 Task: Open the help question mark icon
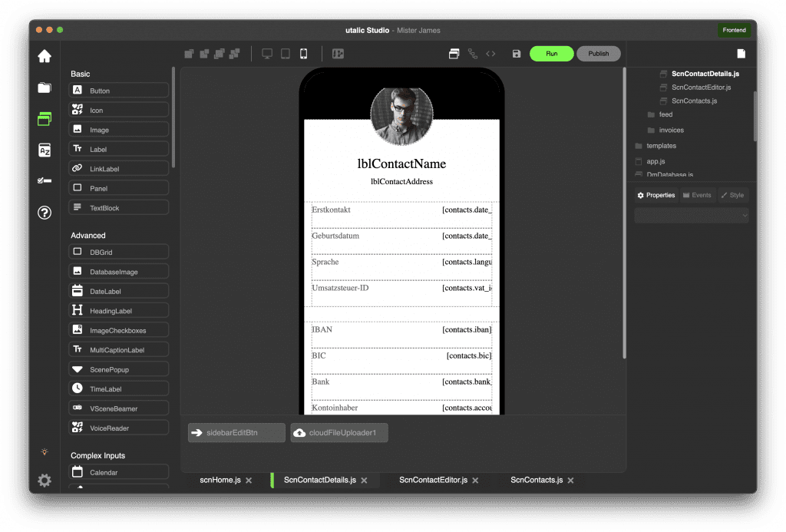coord(45,213)
